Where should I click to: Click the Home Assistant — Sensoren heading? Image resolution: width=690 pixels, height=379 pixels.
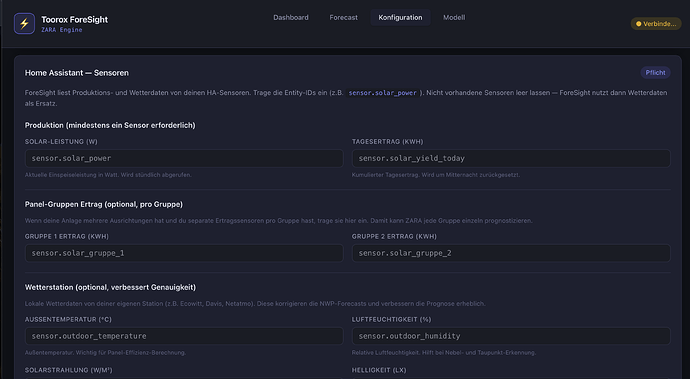[77, 73]
